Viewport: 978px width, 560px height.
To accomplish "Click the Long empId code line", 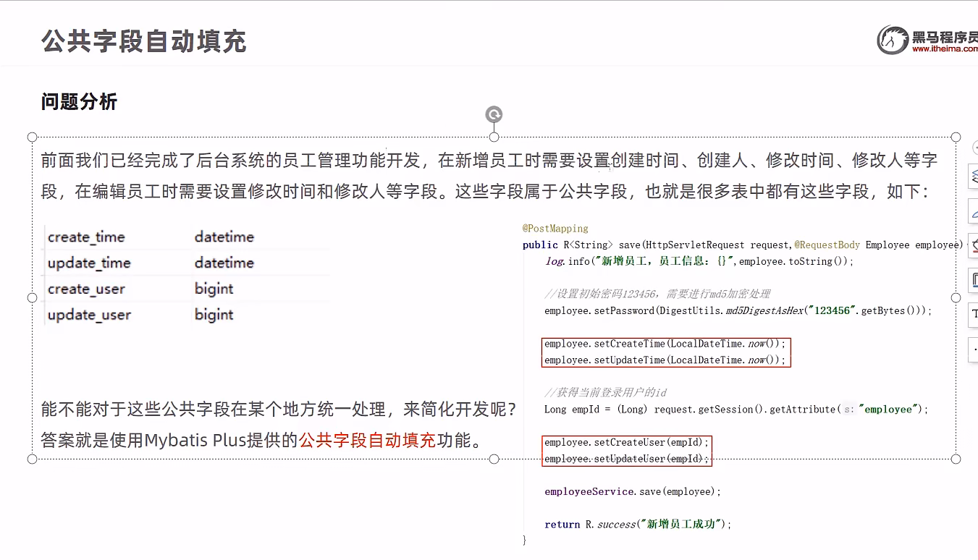I will (736, 409).
